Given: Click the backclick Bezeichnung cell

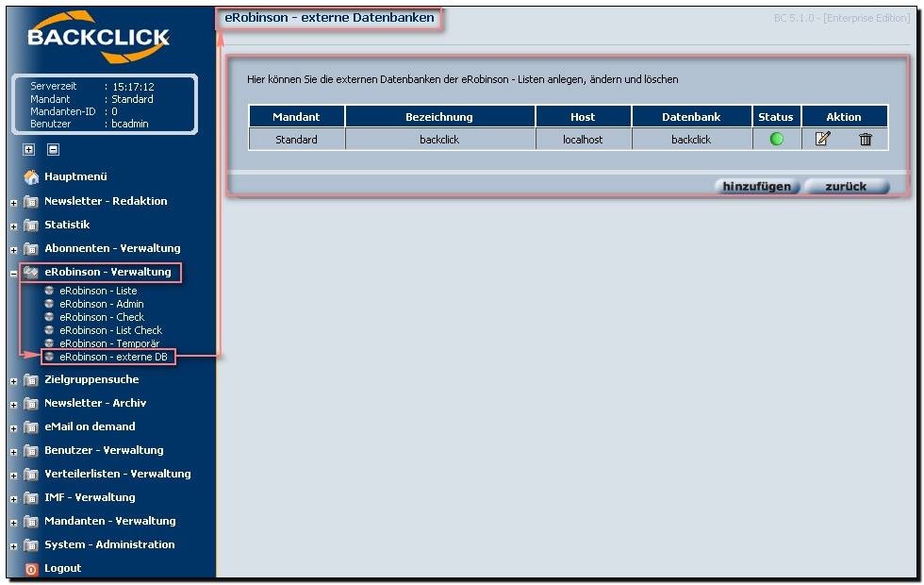Looking at the screenshot, I should click(439, 140).
